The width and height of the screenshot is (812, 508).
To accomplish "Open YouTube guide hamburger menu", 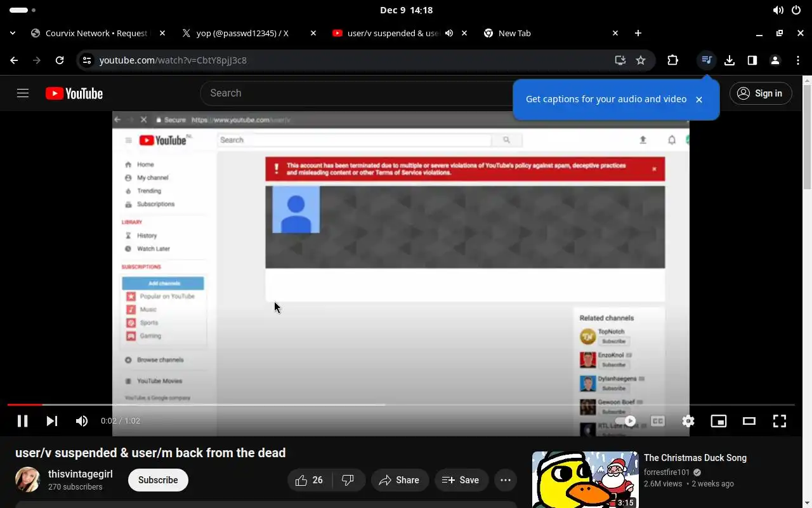I will click(x=23, y=93).
